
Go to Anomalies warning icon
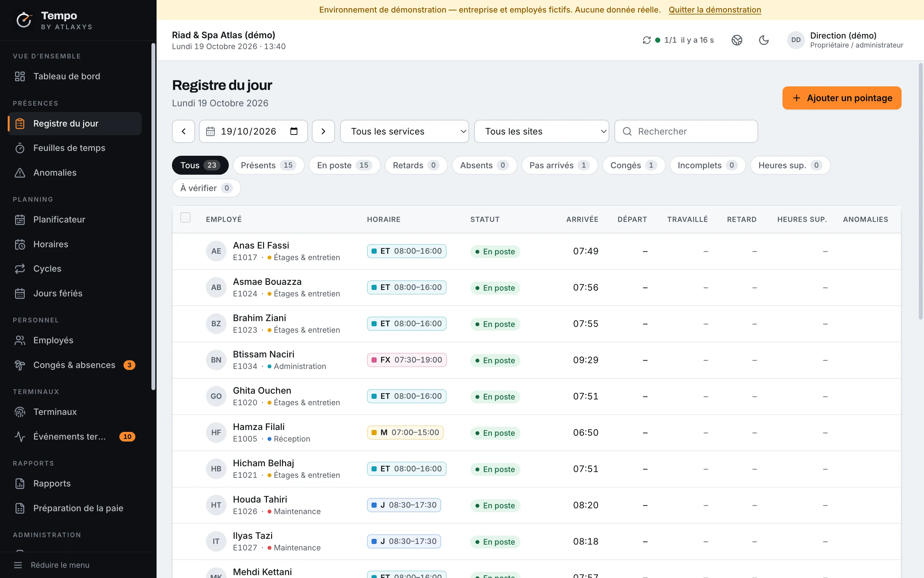(x=20, y=173)
